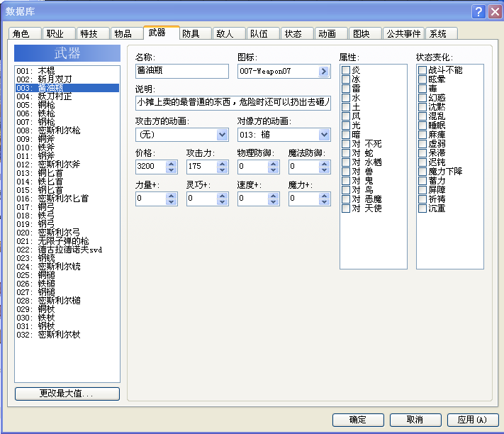Click the 应用 (A) button
The image size is (504, 434).
coord(473,420)
